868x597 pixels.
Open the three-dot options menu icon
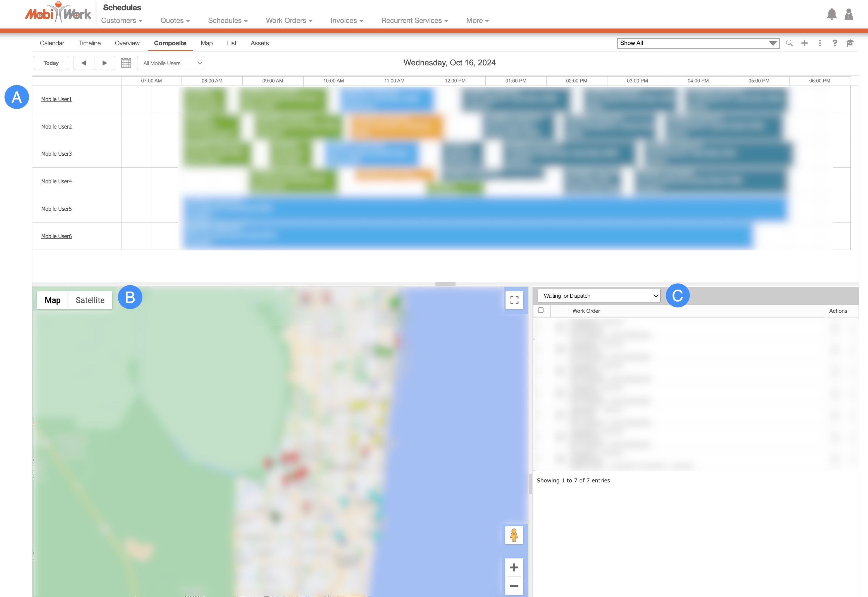pos(820,43)
